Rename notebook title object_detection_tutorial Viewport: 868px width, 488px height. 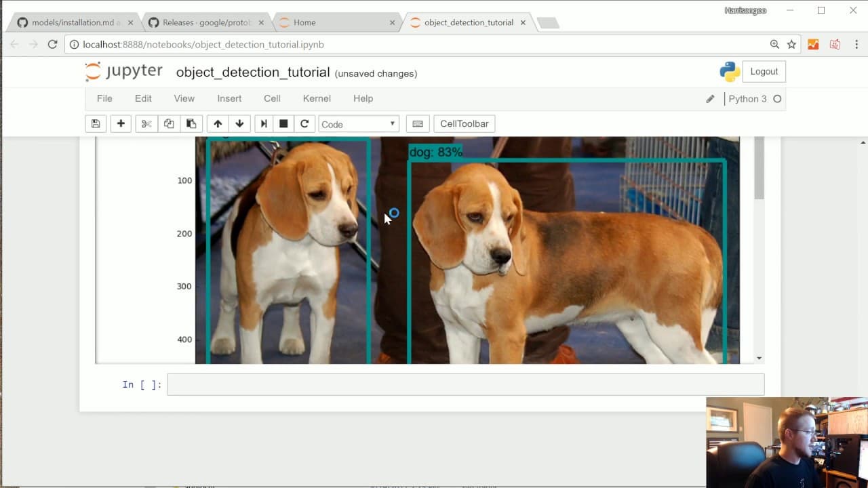(253, 73)
